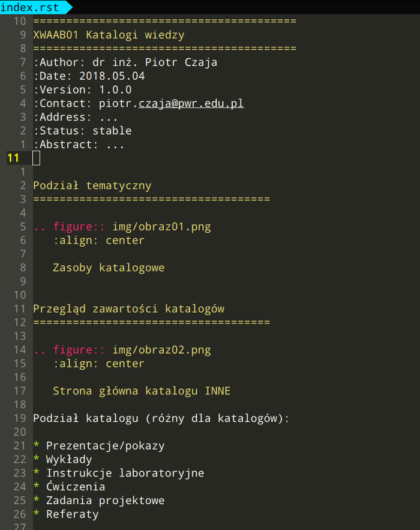Image resolution: width=420 pixels, height=530 pixels.
Task: Click the path 'img/obraz02.png'
Action: click(x=162, y=350)
